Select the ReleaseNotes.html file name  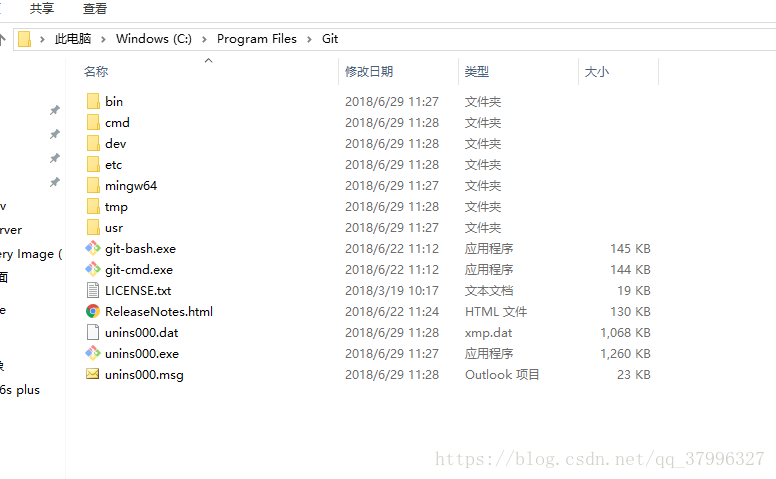159,312
